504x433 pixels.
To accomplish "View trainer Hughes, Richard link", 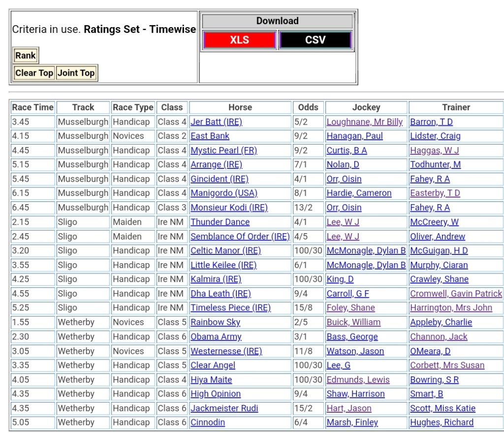I will pos(441,423).
